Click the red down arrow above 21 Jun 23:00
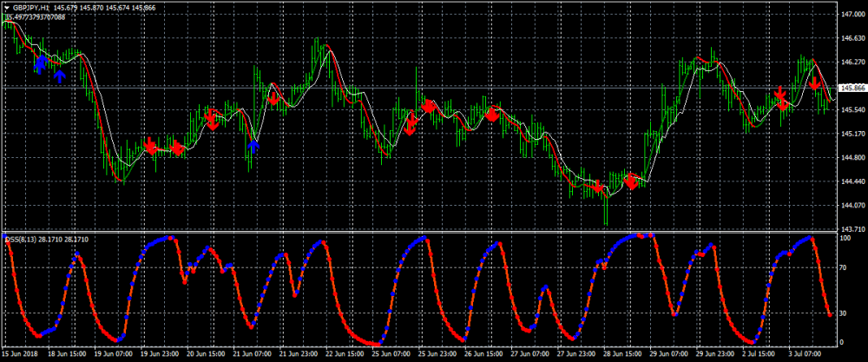The image size is (868, 362). coord(273,98)
